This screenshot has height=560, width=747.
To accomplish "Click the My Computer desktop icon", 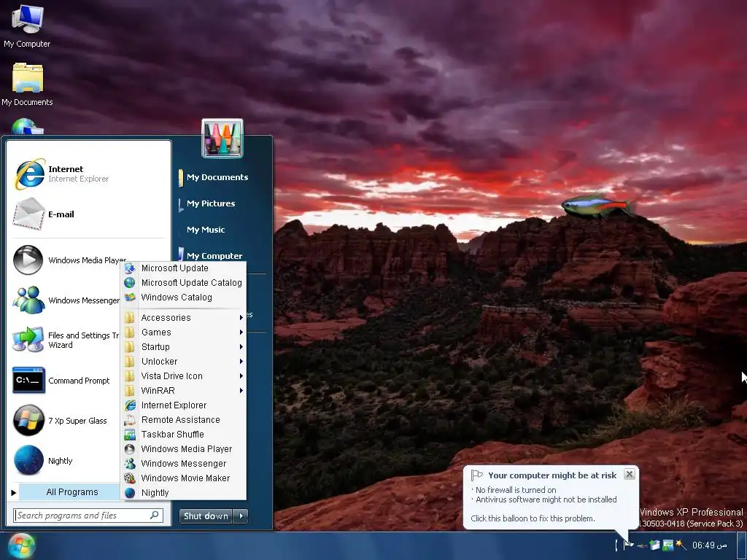I will pos(27,26).
